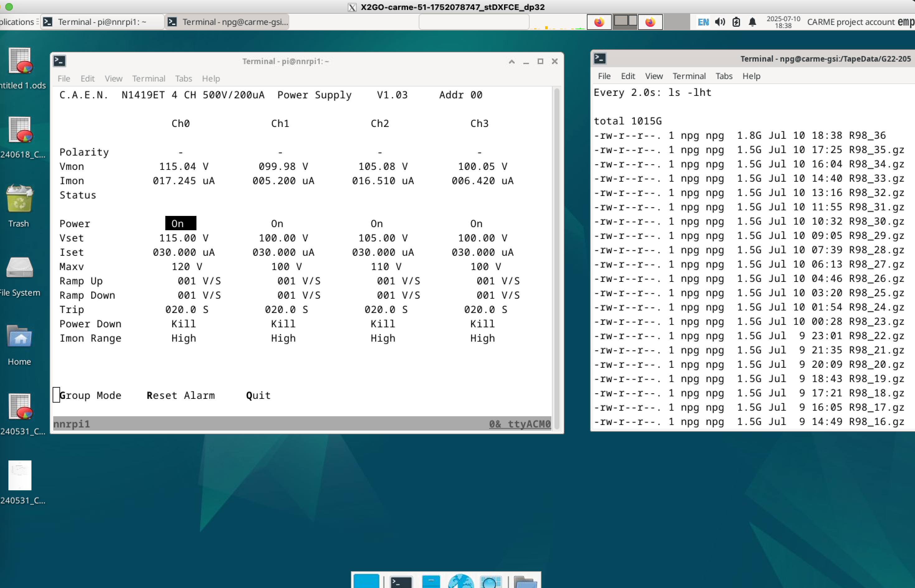915x588 pixels.
Task: Click the application finder magnifier in the dock
Action: coord(491,582)
